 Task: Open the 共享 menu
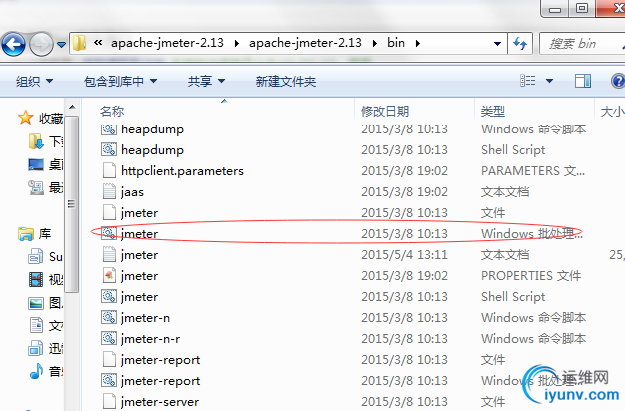206,81
